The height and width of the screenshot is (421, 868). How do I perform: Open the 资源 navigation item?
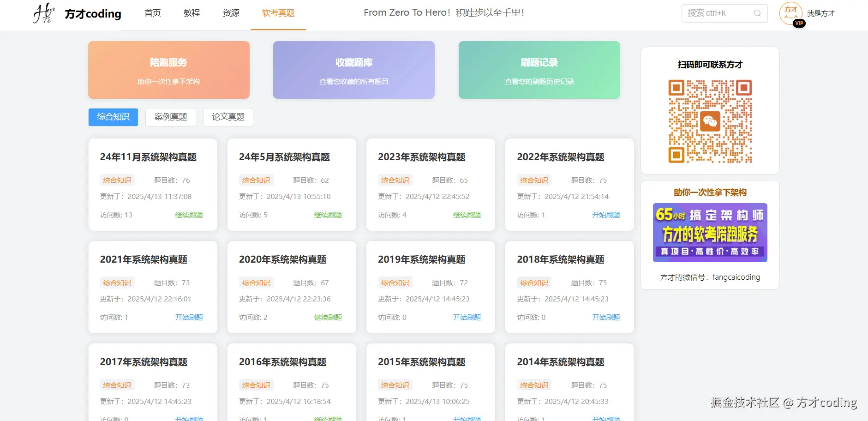[231, 13]
